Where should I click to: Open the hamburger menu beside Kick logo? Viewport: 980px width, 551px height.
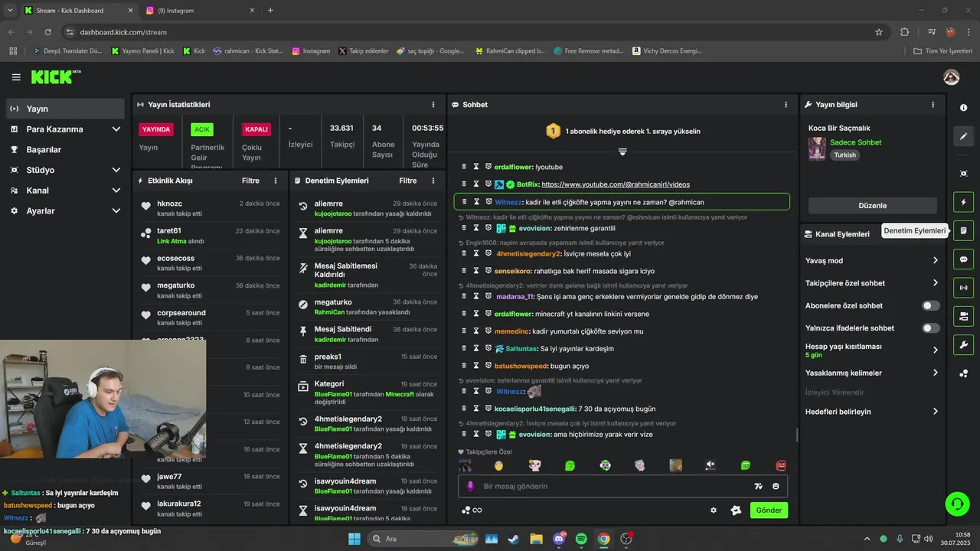16,77
